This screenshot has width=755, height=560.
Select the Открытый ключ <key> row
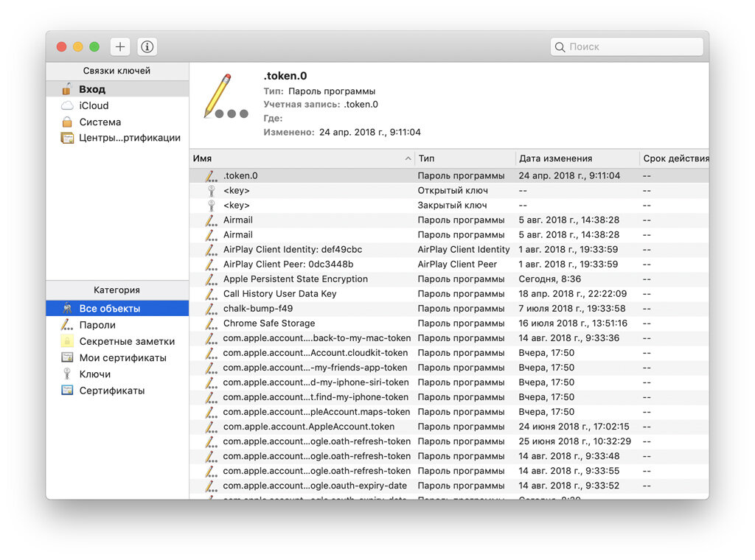point(449,191)
